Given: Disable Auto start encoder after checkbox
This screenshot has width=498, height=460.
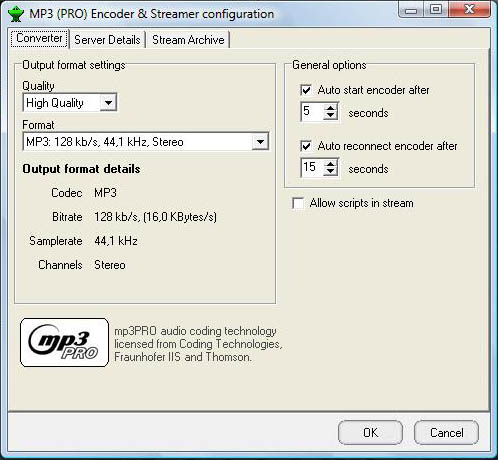Looking at the screenshot, I should pyautogui.click(x=306, y=90).
